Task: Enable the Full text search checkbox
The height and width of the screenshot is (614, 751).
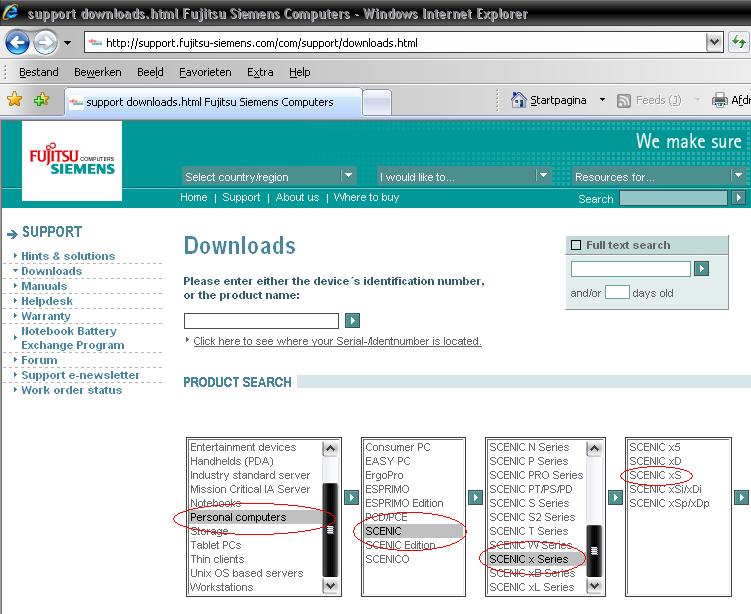Action: 576,245
